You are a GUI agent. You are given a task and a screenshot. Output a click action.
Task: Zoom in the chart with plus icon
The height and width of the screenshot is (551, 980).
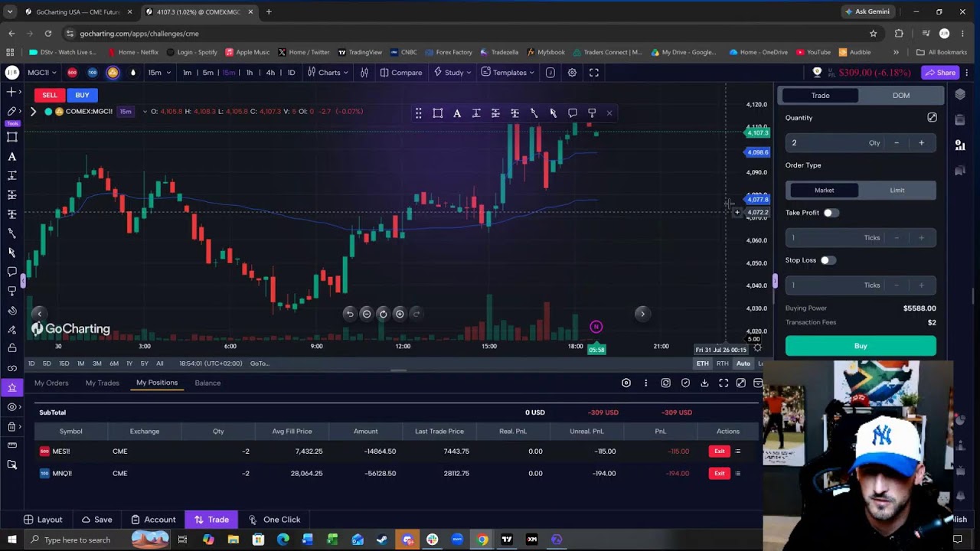coord(400,314)
